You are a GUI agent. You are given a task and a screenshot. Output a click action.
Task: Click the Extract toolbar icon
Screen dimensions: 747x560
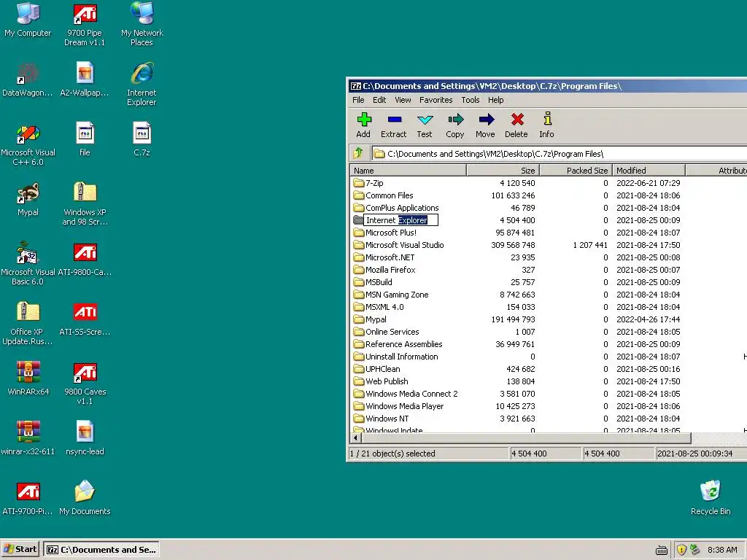point(393,125)
